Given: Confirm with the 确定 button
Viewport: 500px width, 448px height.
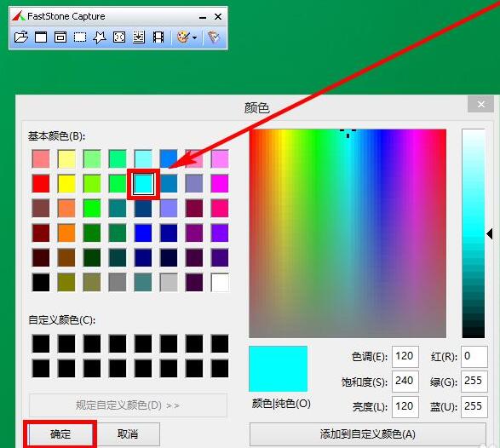Looking at the screenshot, I should (x=60, y=434).
